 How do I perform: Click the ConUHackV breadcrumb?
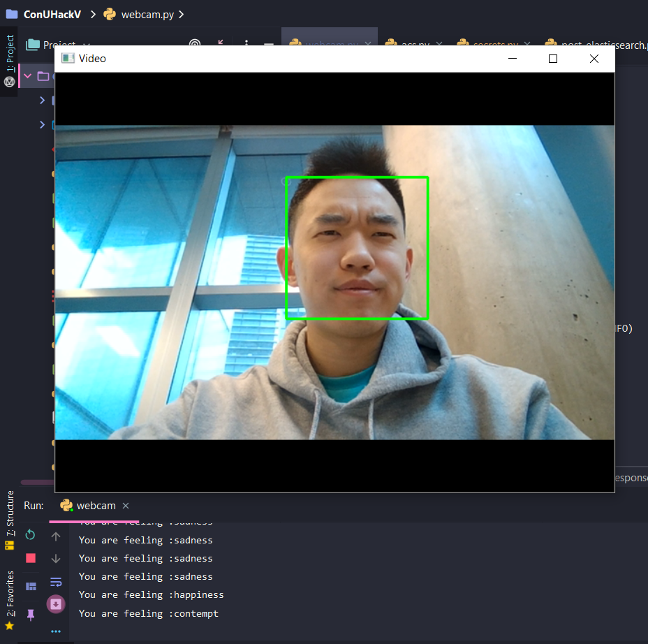coord(52,15)
